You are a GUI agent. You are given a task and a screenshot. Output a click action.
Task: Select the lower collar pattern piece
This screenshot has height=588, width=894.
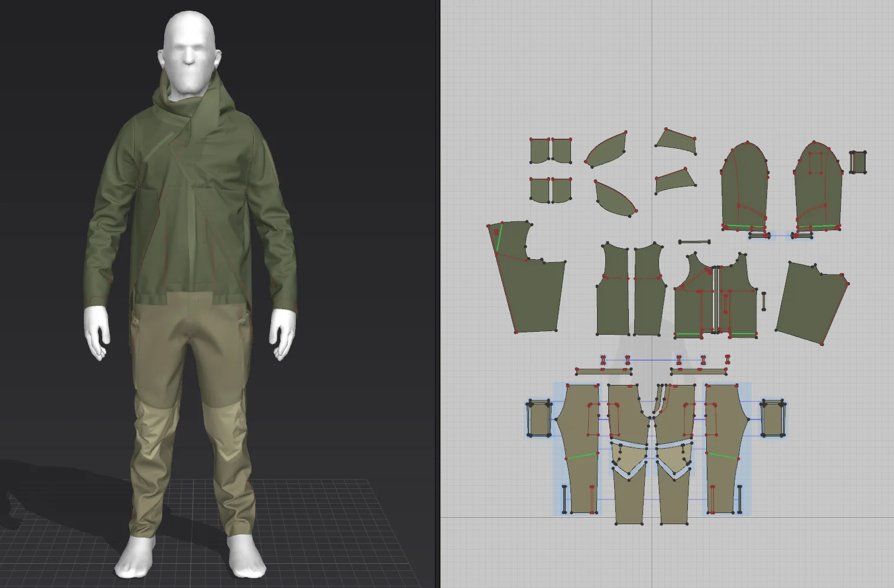[x=676, y=181]
